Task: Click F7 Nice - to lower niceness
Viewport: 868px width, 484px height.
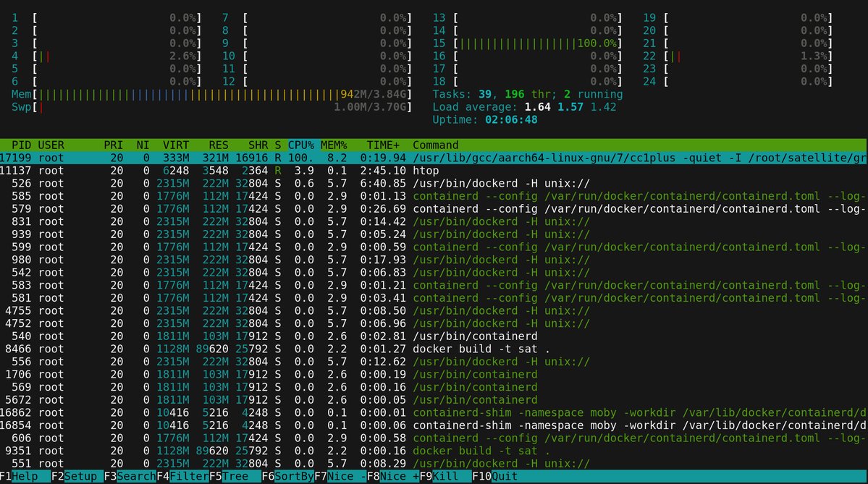Action: click(x=340, y=476)
